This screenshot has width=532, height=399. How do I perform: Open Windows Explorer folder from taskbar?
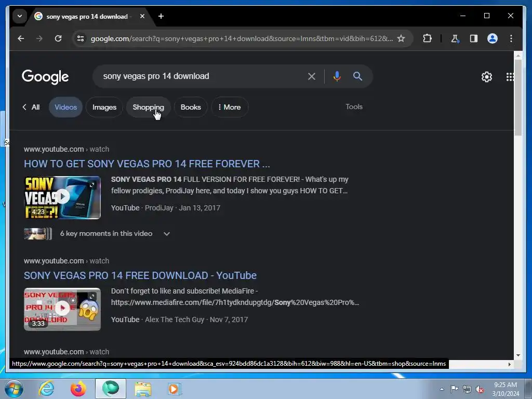(143, 389)
